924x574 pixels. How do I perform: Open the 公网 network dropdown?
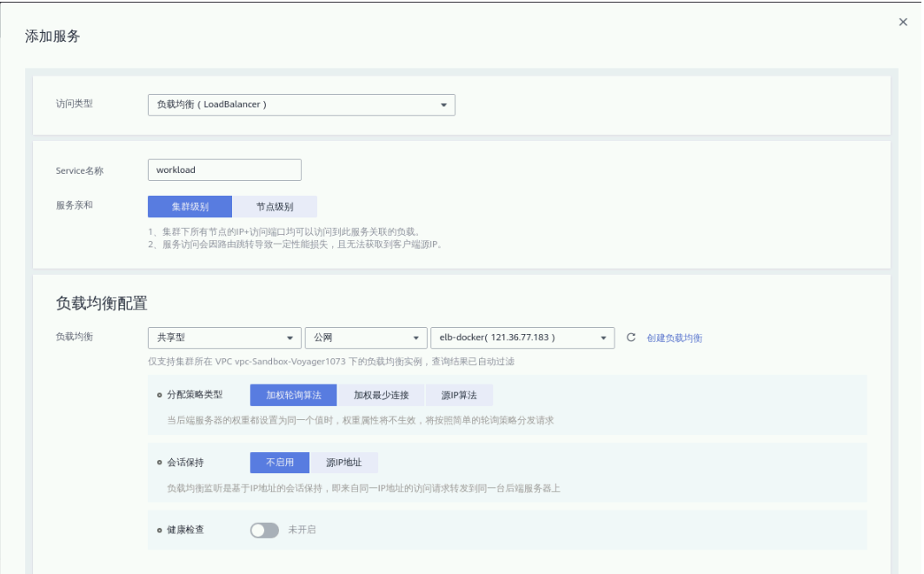tap(365, 337)
